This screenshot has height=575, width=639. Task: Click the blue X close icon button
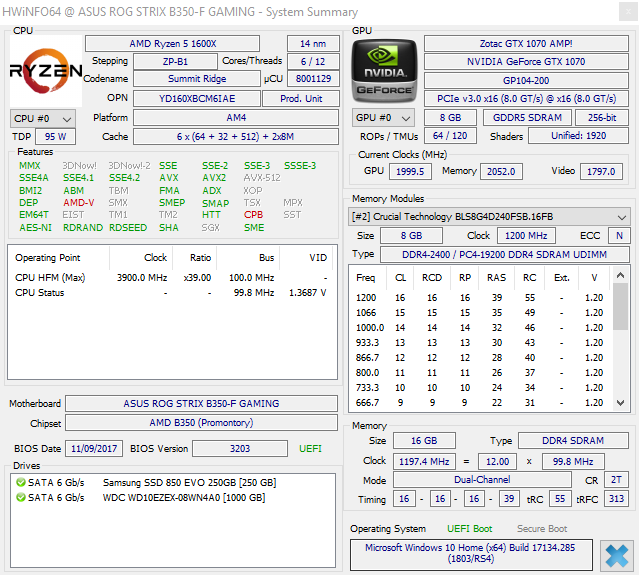click(x=617, y=556)
